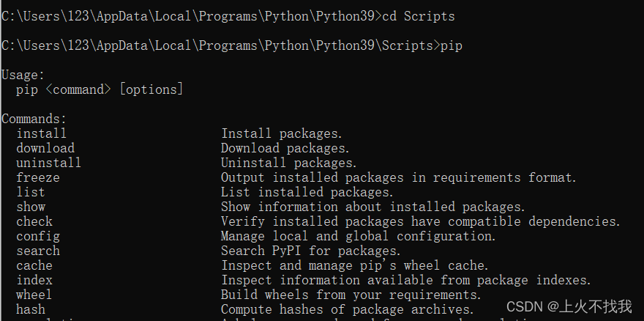Click the 'index' command name
Image resolution: width=644 pixels, height=321 pixels.
34,281
